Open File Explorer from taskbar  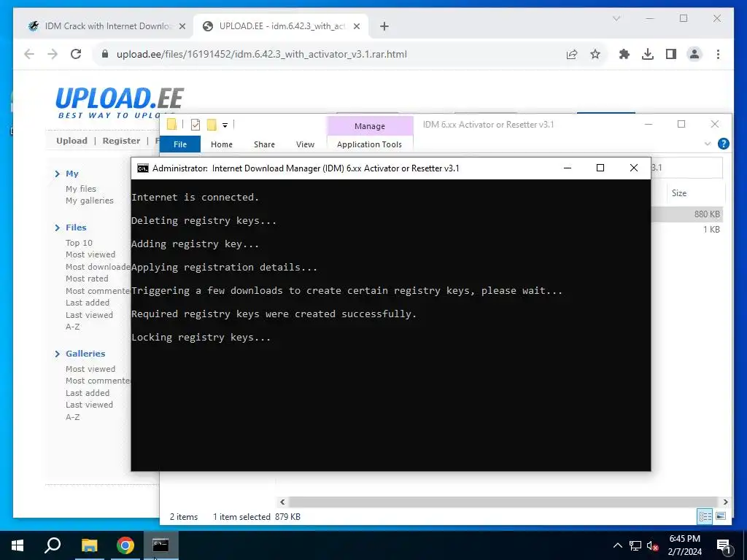click(x=89, y=545)
